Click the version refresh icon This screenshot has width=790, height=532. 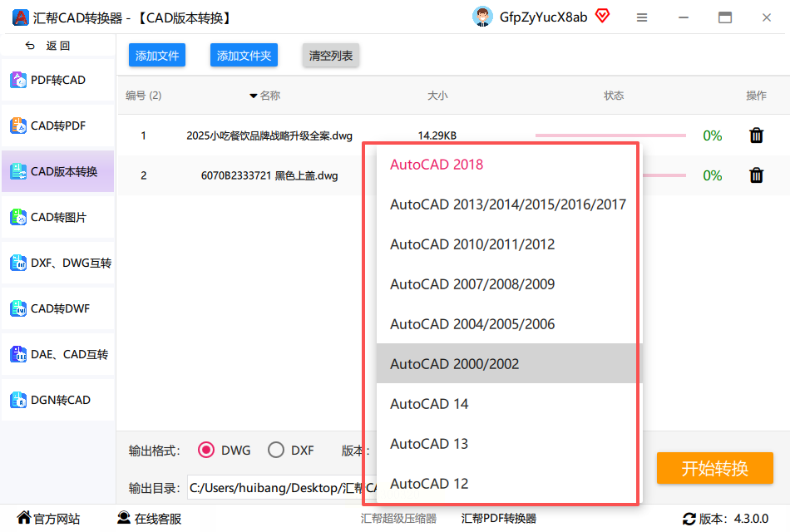click(689, 519)
